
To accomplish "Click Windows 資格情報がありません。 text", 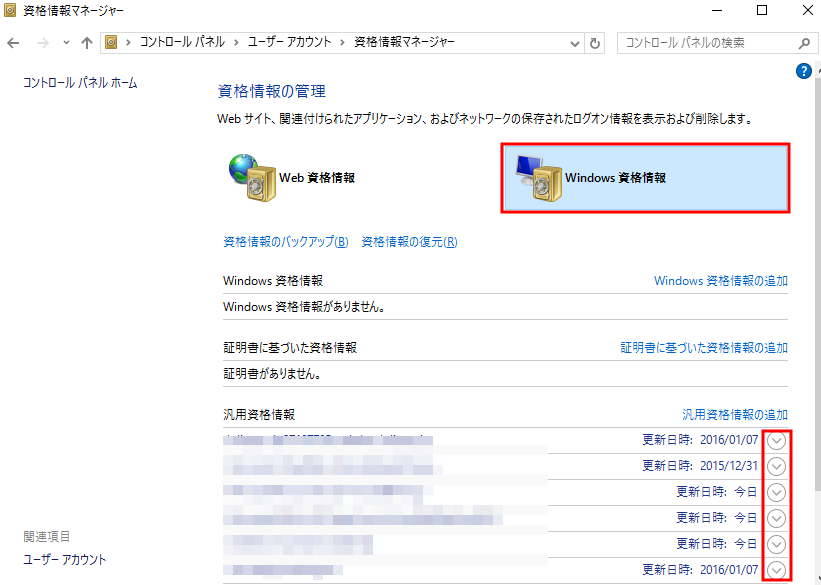I will [x=305, y=307].
